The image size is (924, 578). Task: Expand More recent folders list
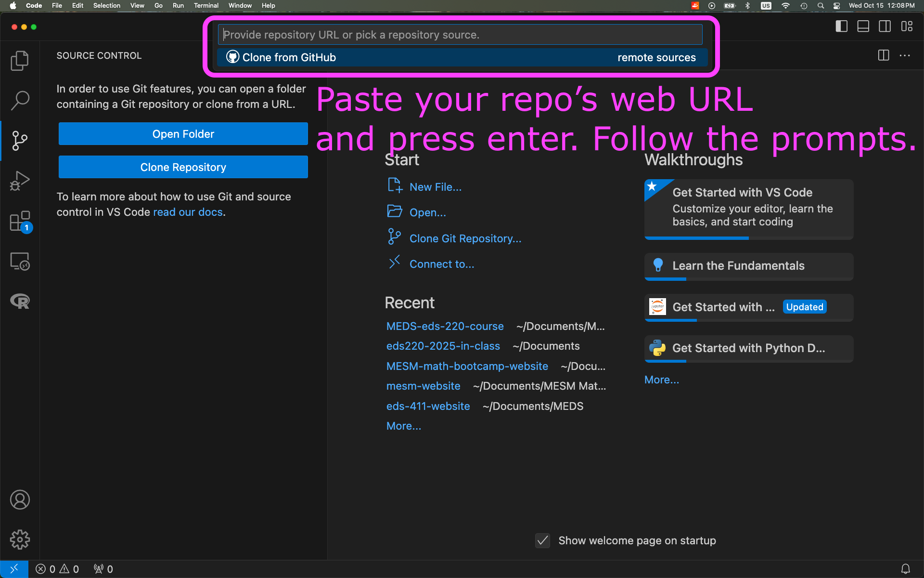pyautogui.click(x=403, y=426)
